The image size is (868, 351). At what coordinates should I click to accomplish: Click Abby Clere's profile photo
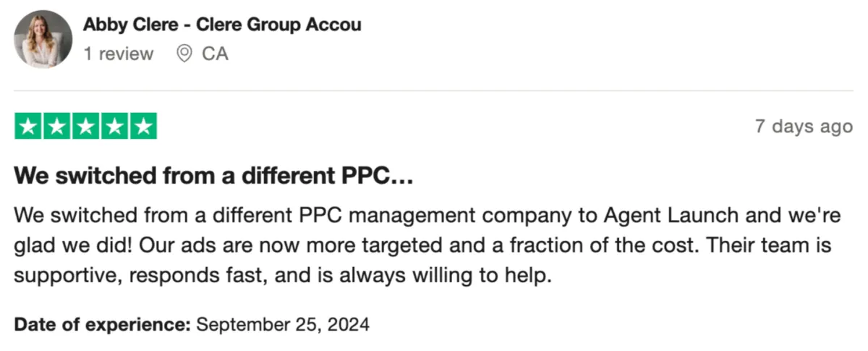pyautogui.click(x=43, y=39)
